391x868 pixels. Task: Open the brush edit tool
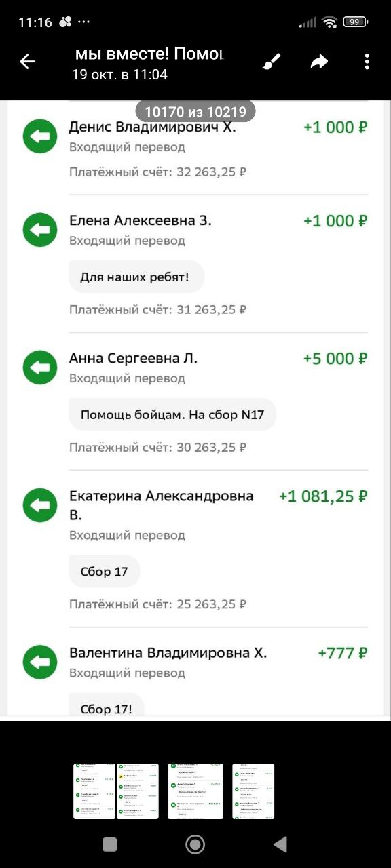(x=272, y=62)
